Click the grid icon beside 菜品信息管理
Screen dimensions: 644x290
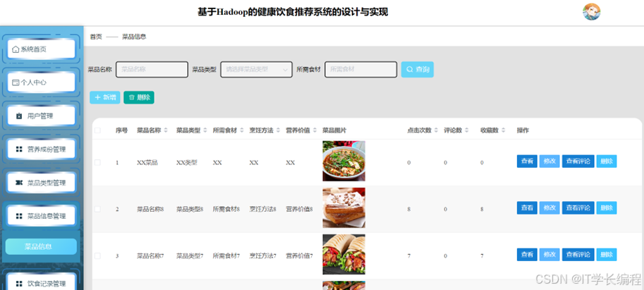click(x=19, y=216)
